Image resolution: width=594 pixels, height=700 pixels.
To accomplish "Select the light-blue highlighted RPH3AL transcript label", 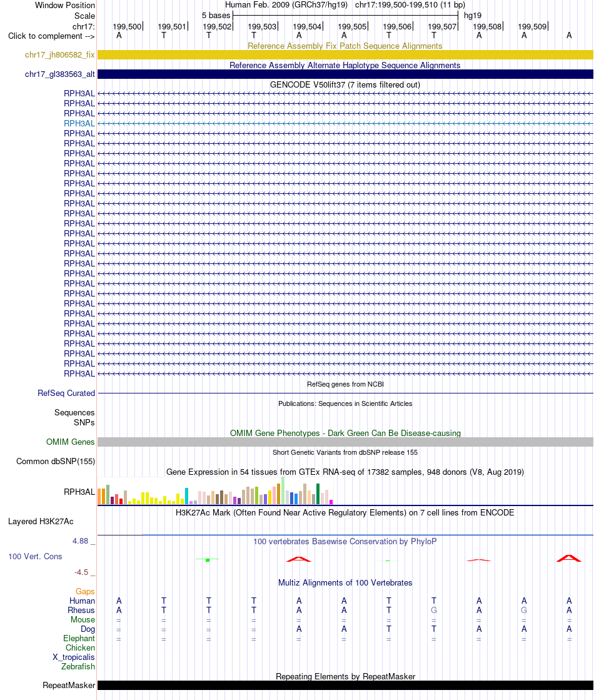I will click(79, 124).
